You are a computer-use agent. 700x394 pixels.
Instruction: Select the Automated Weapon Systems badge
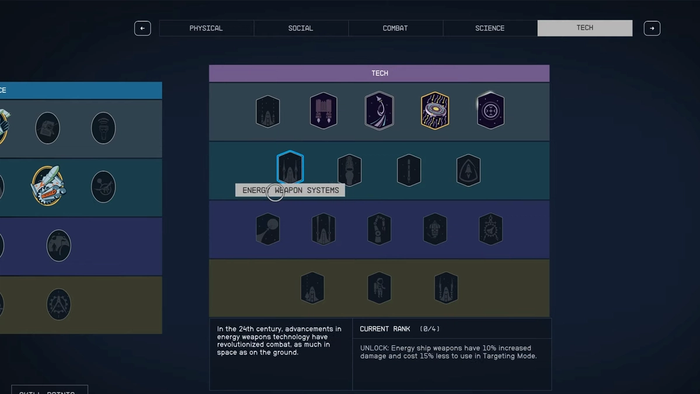tap(312, 288)
